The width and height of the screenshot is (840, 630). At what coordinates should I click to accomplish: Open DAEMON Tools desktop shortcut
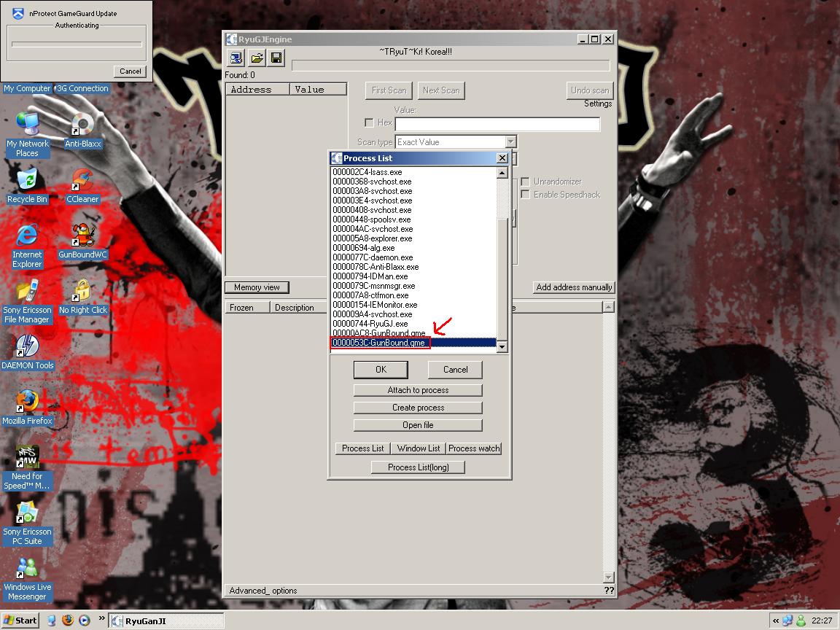pyautogui.click(x=27, y=352)
